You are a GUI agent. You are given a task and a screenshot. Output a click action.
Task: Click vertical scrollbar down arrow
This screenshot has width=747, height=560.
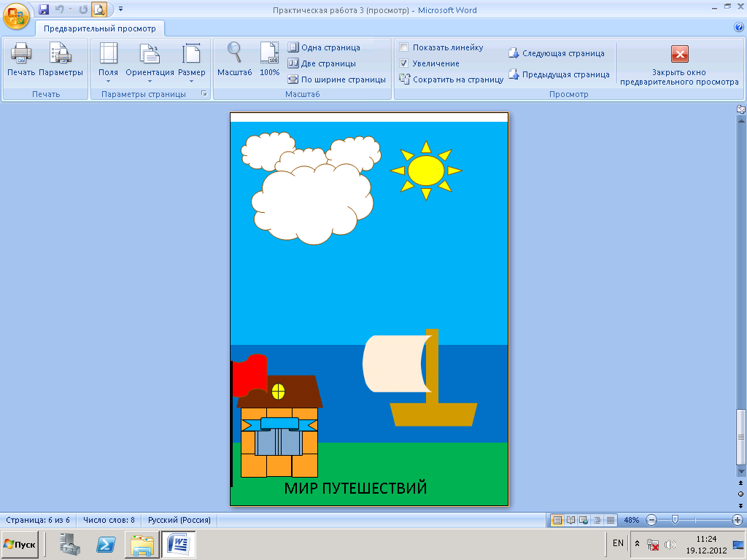click(x=741, y=471)
